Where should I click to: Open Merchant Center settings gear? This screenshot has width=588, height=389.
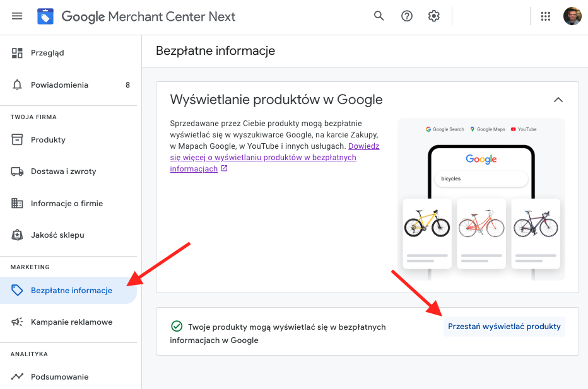[x=433, y=16]
